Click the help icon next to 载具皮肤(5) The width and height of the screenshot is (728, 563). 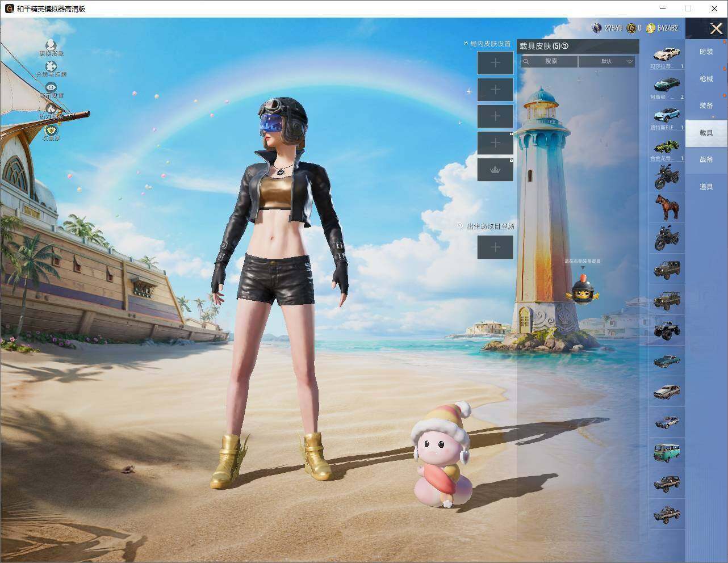(x=565, y=46)
